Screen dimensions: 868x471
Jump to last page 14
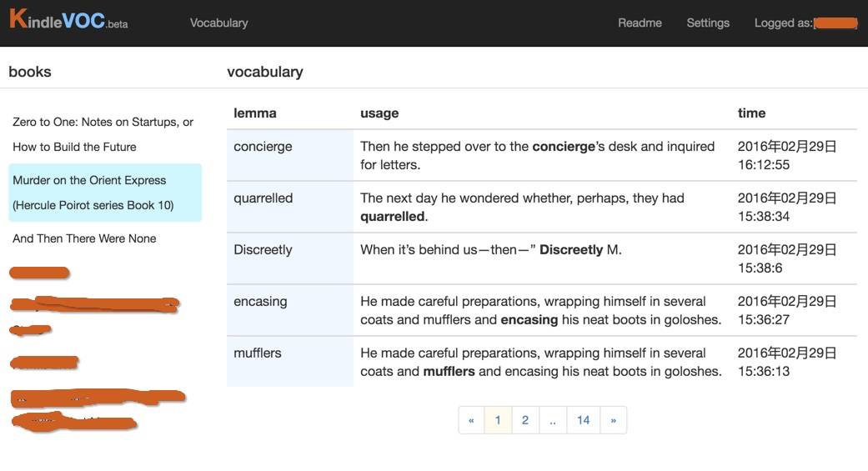(x=583, y=420)
